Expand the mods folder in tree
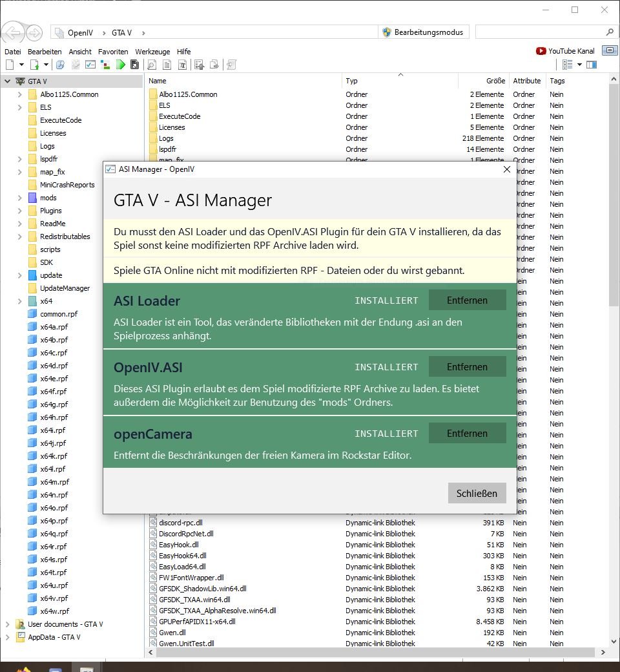 (x=20, y=198)
